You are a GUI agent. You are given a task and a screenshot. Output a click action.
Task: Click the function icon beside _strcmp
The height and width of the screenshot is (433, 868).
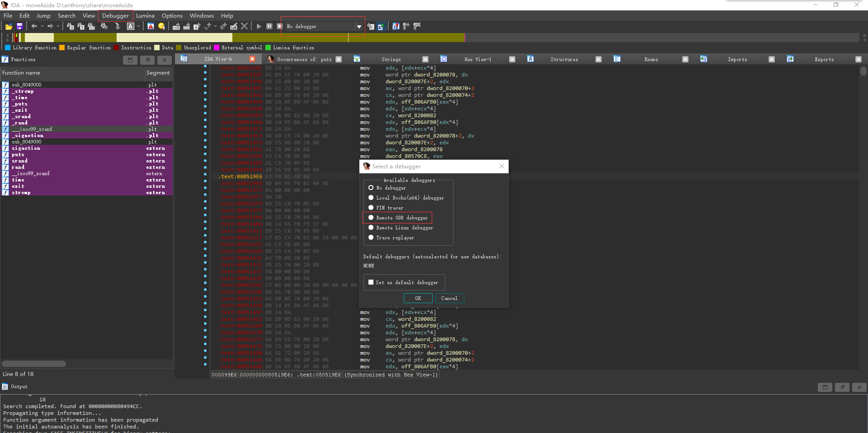coord(5,91)
